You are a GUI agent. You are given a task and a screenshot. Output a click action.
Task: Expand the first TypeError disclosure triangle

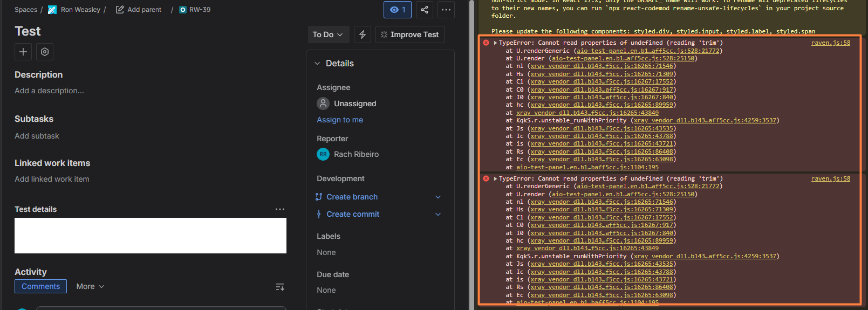click(495, 43)
